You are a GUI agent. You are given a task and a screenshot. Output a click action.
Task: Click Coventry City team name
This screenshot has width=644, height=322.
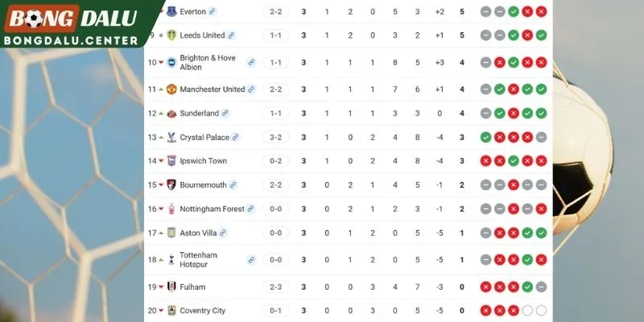203,311
